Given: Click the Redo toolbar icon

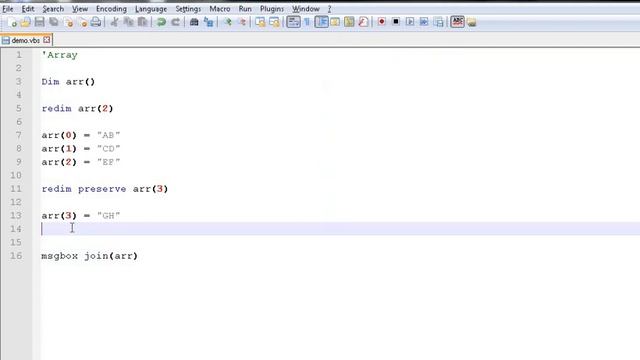Looking at the screenshot, I should point(176,22).
